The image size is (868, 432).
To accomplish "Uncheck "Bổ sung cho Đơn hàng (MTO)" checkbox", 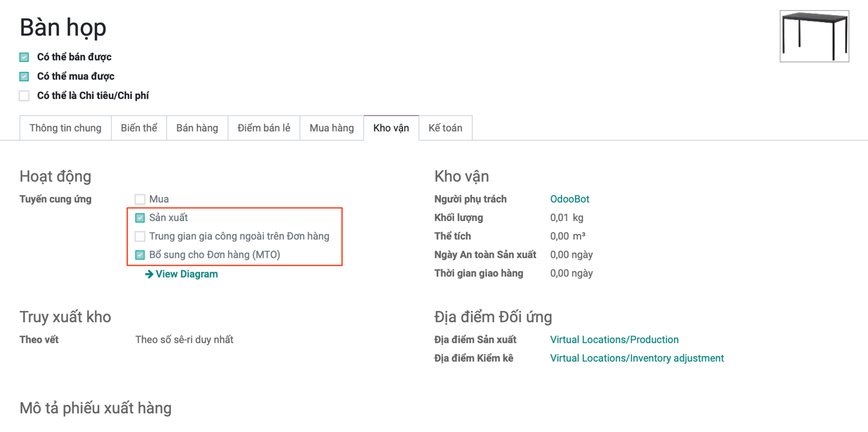I will [140, 255].
